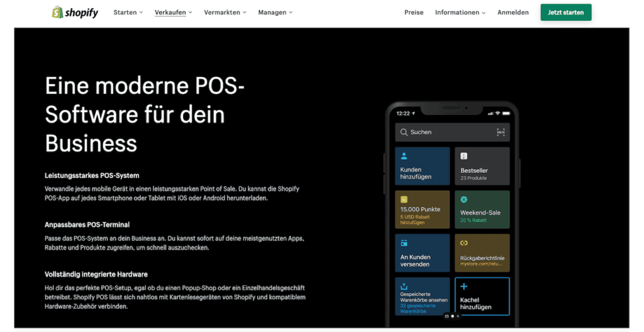
Task: Click the Suchen search field in phone
Action: [452, 132]
